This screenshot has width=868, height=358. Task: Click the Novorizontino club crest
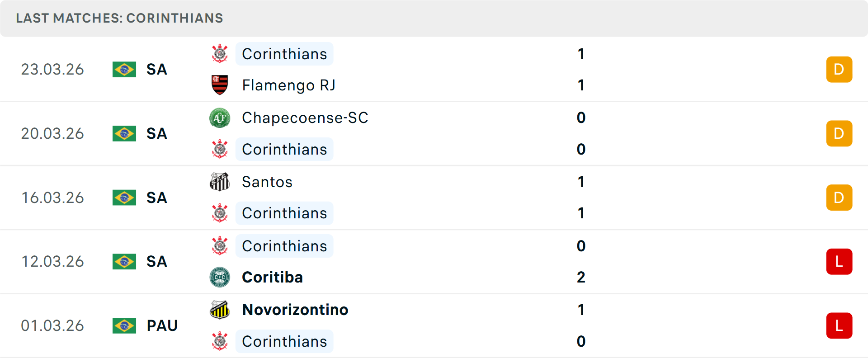tap(220, 310)
